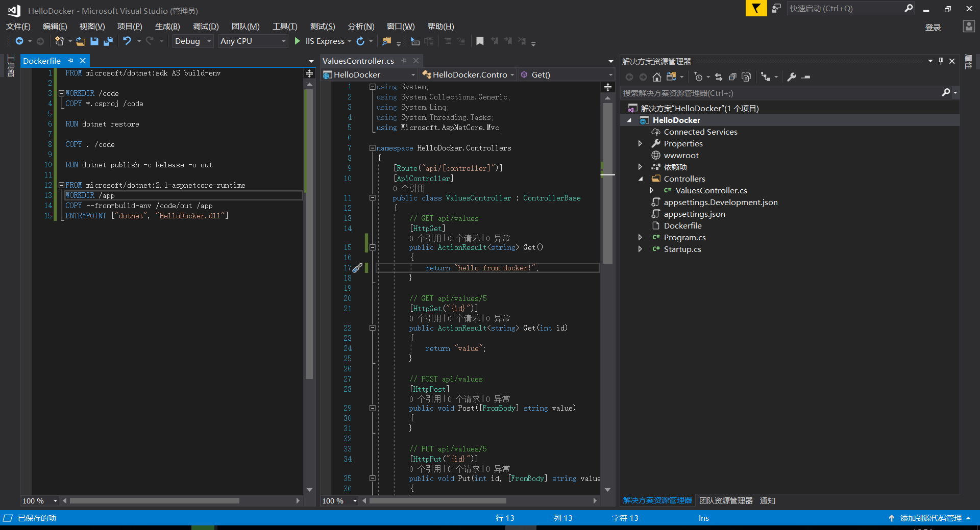Click the ValuesController editor vertical scrollbar thumb
Viewport: 980px width, 530px height.
pyautogui.click(x=607, y=184)
